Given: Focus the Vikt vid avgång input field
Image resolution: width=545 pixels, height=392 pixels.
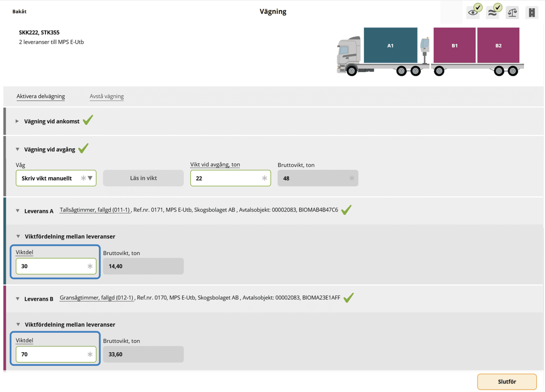Looking at the screenshot, I should pos(230,178).
